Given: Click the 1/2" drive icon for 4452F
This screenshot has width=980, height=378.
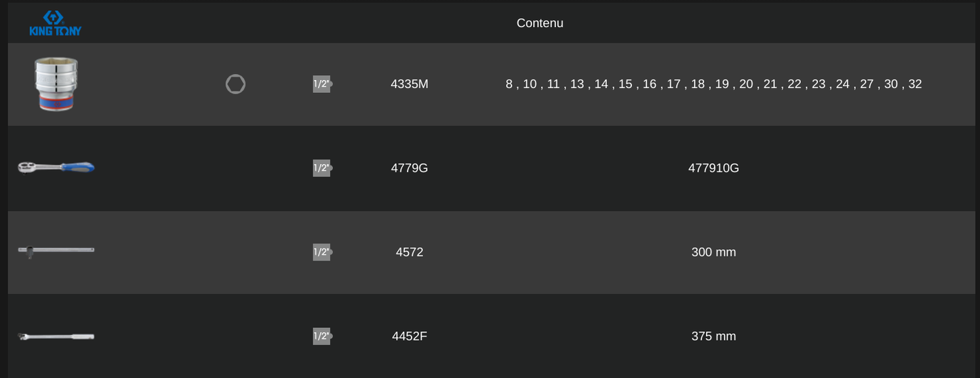Looking at the screenshot, I should tap(323, 337).
